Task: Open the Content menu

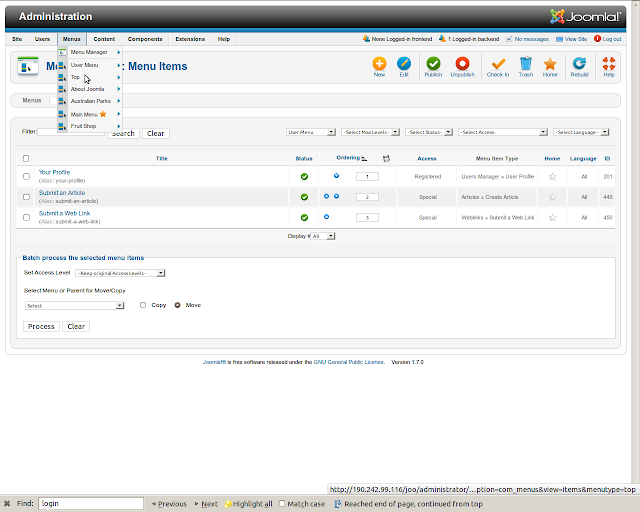Action: (x=104, y=39)
